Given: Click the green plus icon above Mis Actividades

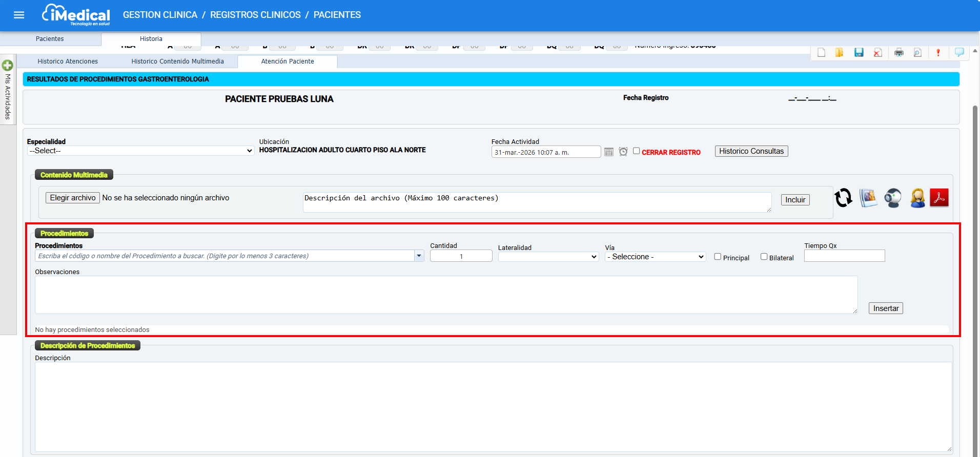Looking at the screenshot, I should [x=7, y=65].
